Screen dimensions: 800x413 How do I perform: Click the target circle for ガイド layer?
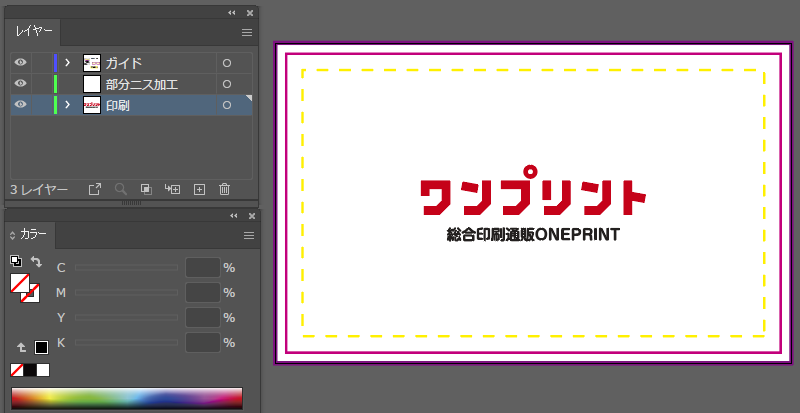(x=227, y=63)
